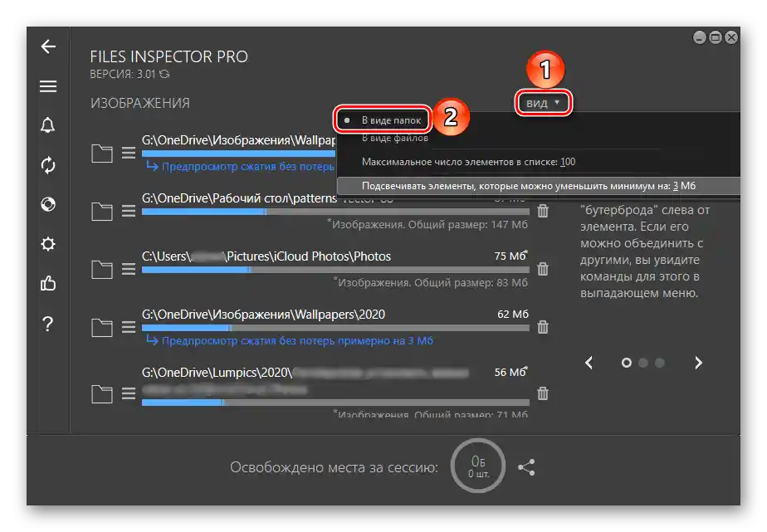The width and height of the screenshot is (767, 532).
Task: Open the sandwich menu of patterns row
Action: coord(129,211)
